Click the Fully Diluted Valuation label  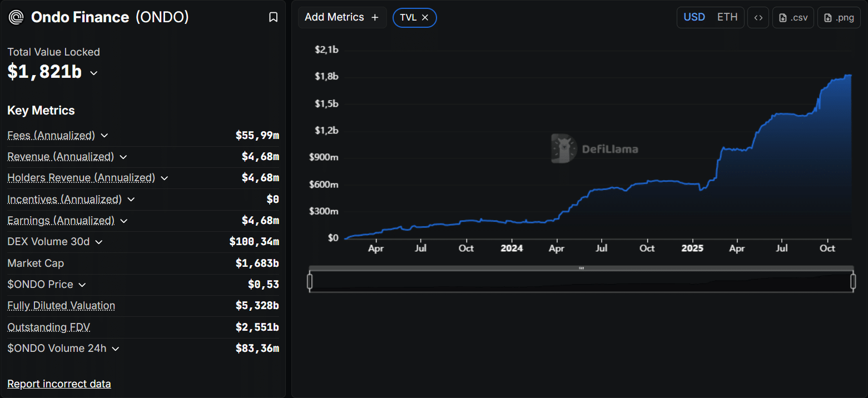(61, 306)
